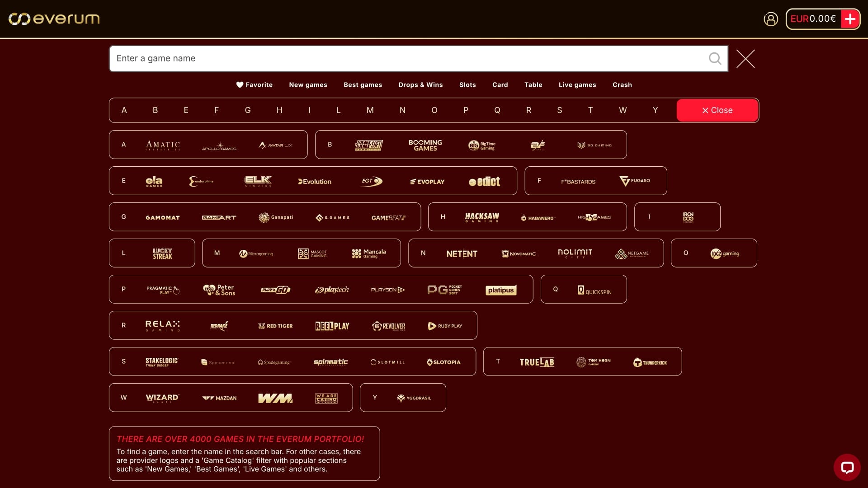868x488 pixels.
Task: Open Thunderkick provider games
Action: point(650,362)
